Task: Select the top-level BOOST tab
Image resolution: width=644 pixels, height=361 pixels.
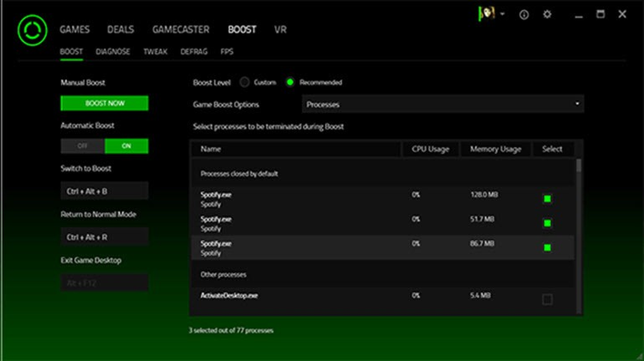Action: click(242, 30)
